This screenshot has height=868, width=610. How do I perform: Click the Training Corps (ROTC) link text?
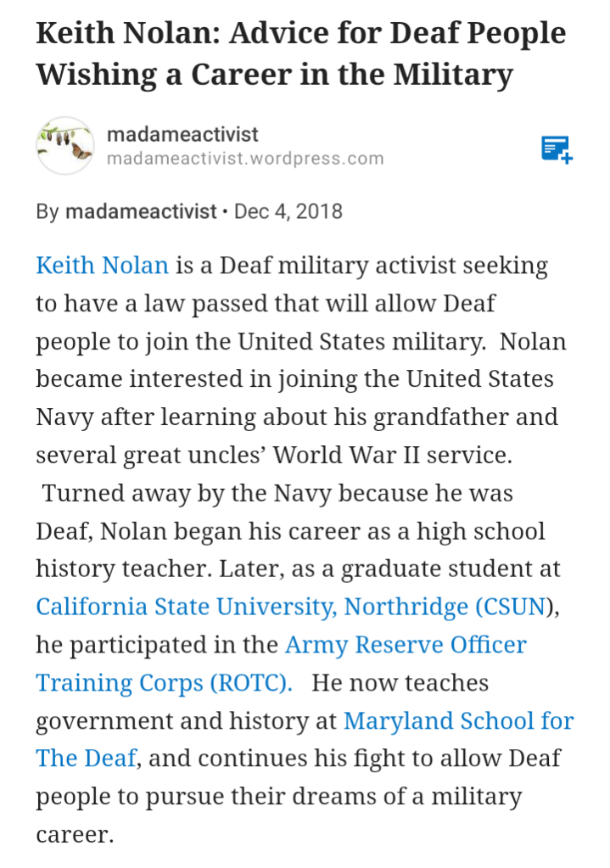164,683
